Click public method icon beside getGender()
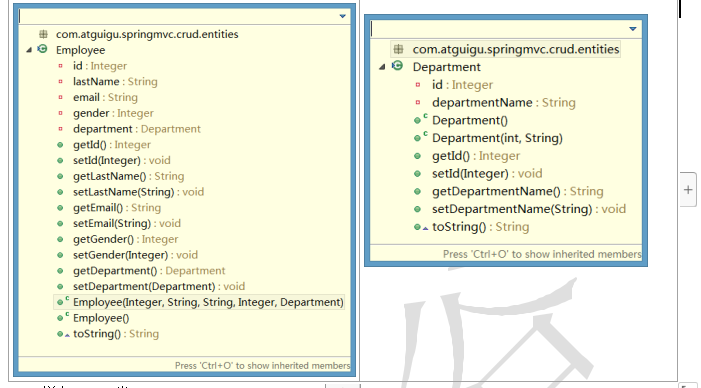 click(x=60, y=239)
